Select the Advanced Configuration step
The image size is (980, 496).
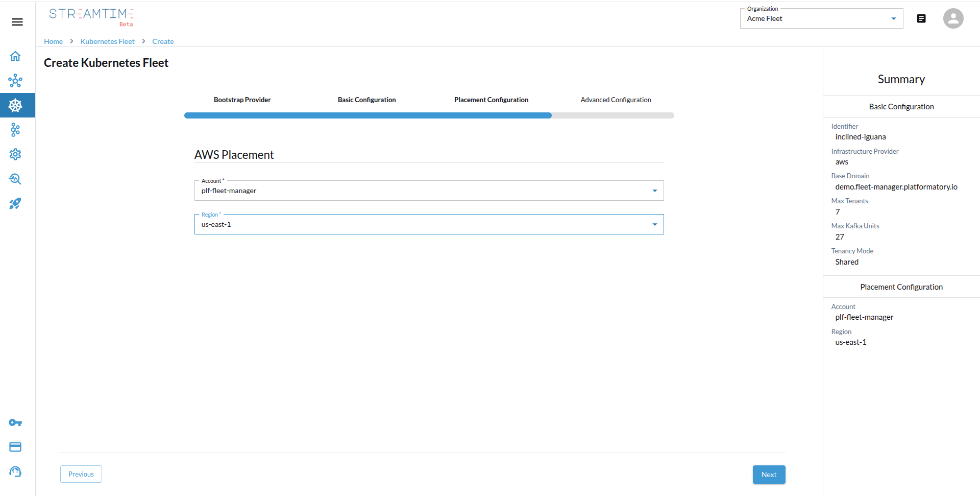click(x=616, y=100)
